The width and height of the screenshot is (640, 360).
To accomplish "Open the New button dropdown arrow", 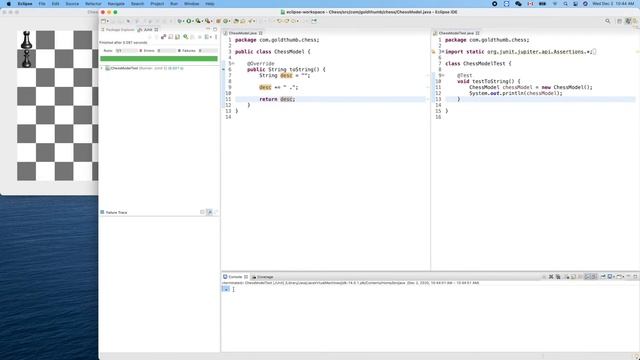I will (108, 21).
